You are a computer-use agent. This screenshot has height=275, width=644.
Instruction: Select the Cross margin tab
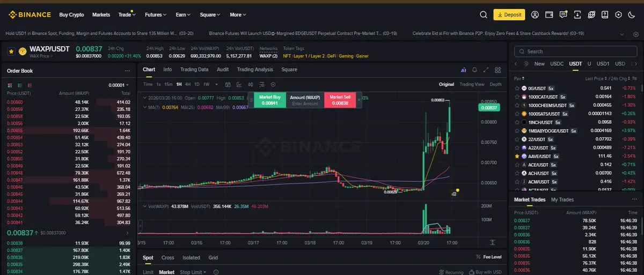168,258
